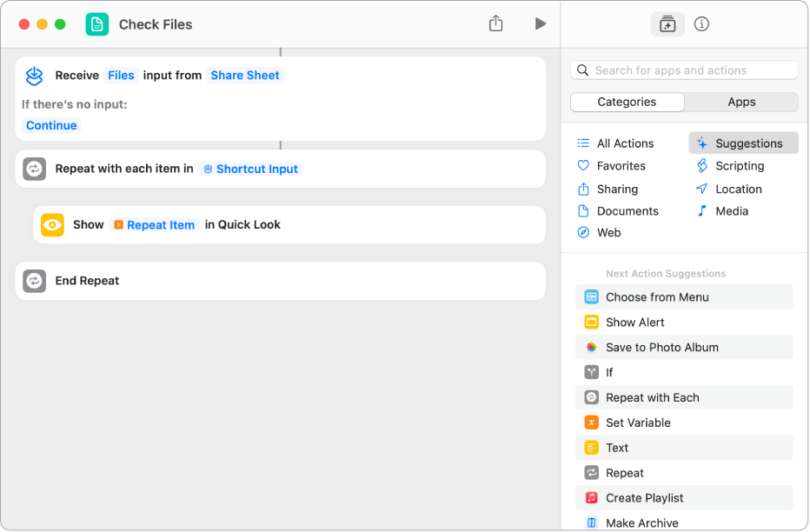This screenshot has height=532, width=810.
Task: Open the Action Library panel icon
Action: (x=667, y=24)
